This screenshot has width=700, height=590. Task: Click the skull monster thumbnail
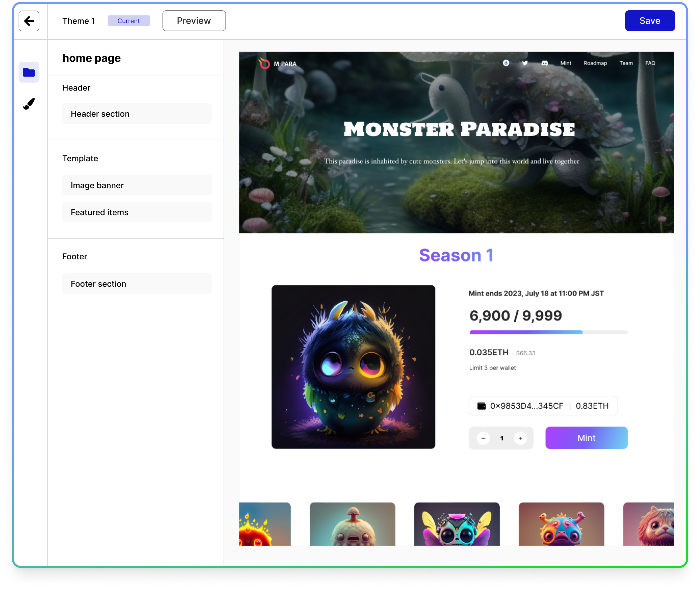pos(457,524)
